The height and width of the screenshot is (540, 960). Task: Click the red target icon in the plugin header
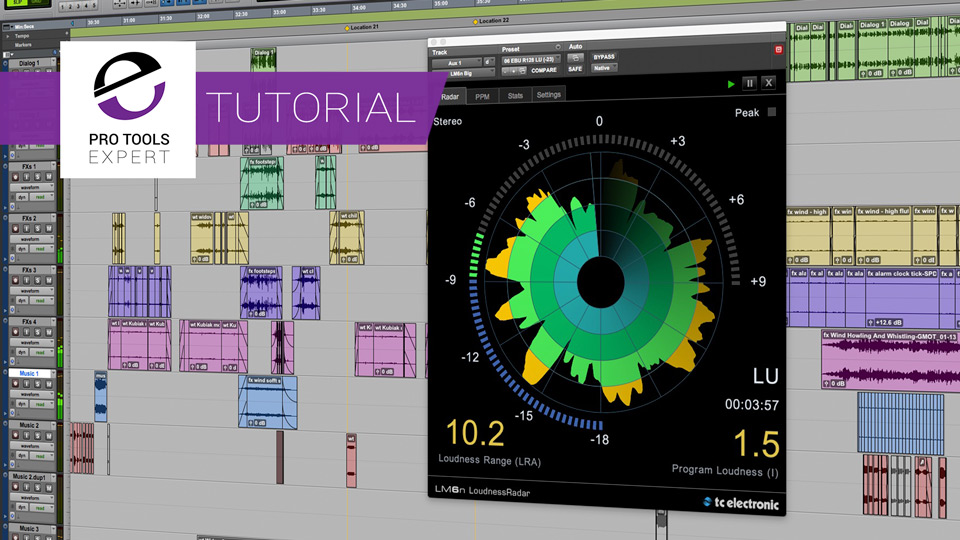779,50
